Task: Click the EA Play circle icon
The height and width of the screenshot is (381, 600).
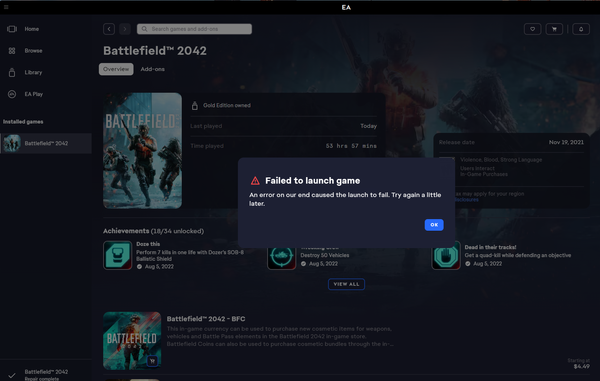Action: coord(12,94)
